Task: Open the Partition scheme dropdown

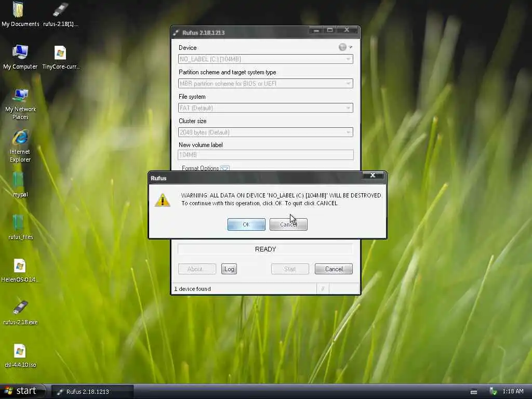Action: click(265, 84)
